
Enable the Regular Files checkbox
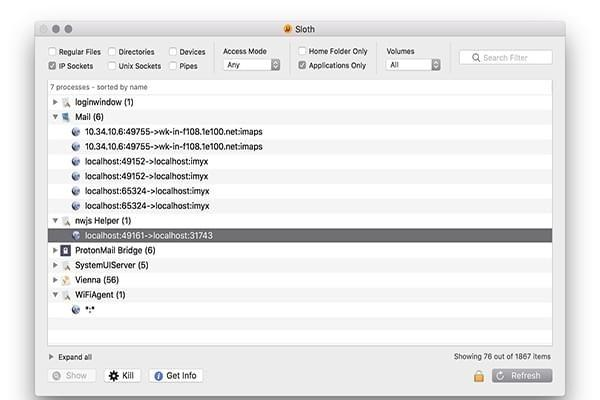coord(52,52)
